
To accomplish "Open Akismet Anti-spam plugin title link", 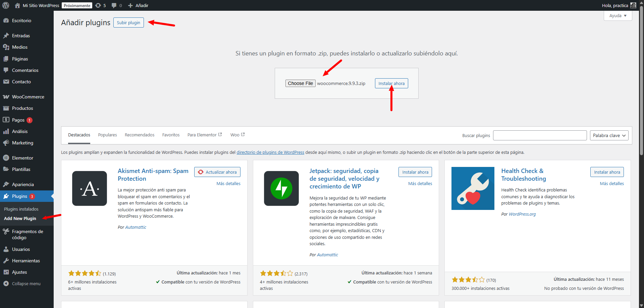I will click(x=153, y=175).
